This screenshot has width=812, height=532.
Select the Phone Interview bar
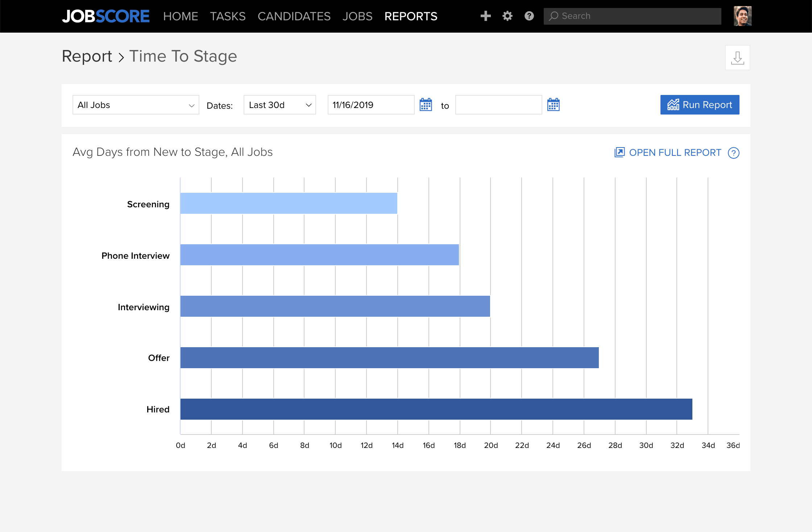(319, 255)
